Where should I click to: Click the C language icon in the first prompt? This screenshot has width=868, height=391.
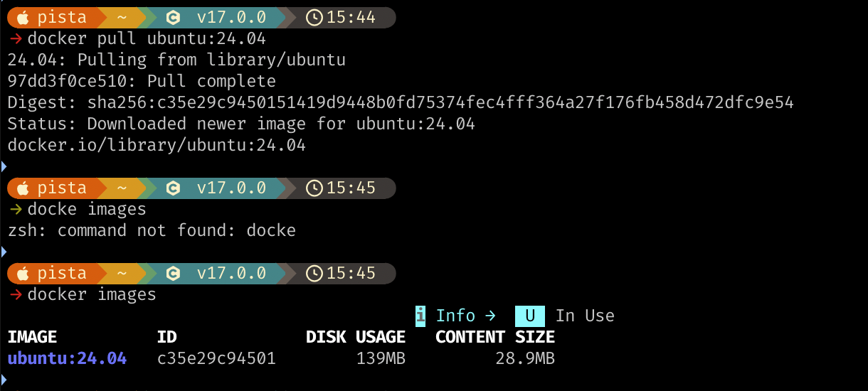point(172,18)
